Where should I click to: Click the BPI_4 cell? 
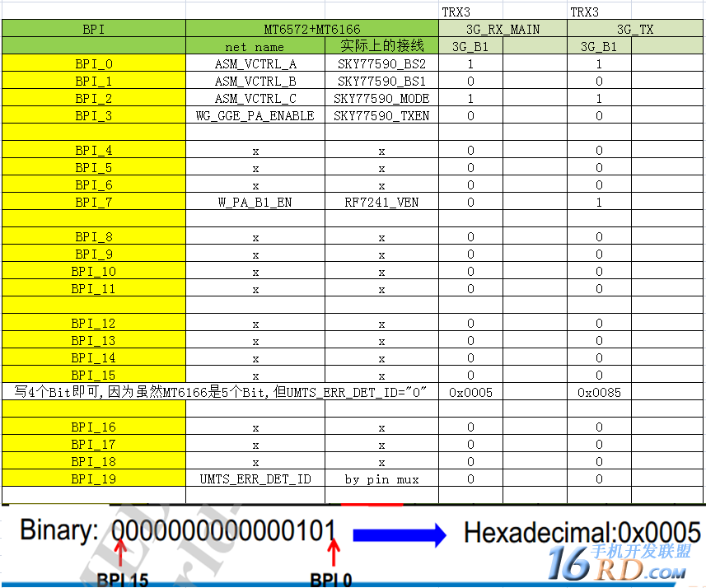coord(94,150)
